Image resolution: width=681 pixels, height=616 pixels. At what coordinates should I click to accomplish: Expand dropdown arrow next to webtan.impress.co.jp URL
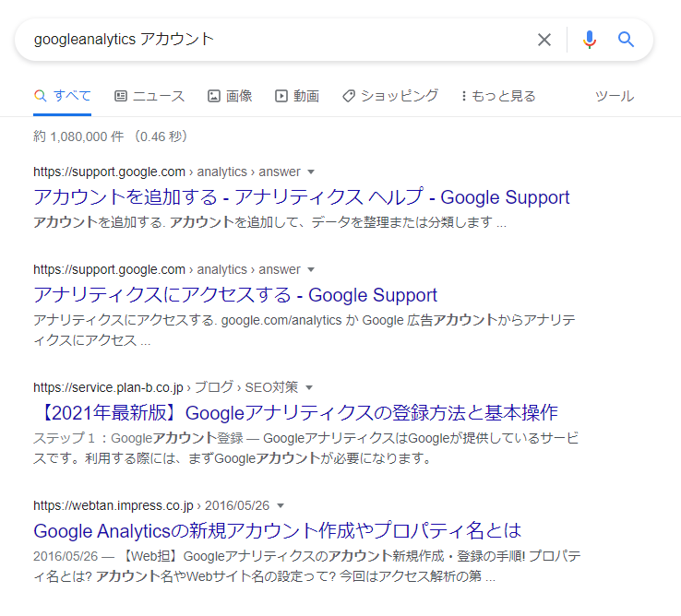pos(281,505)
